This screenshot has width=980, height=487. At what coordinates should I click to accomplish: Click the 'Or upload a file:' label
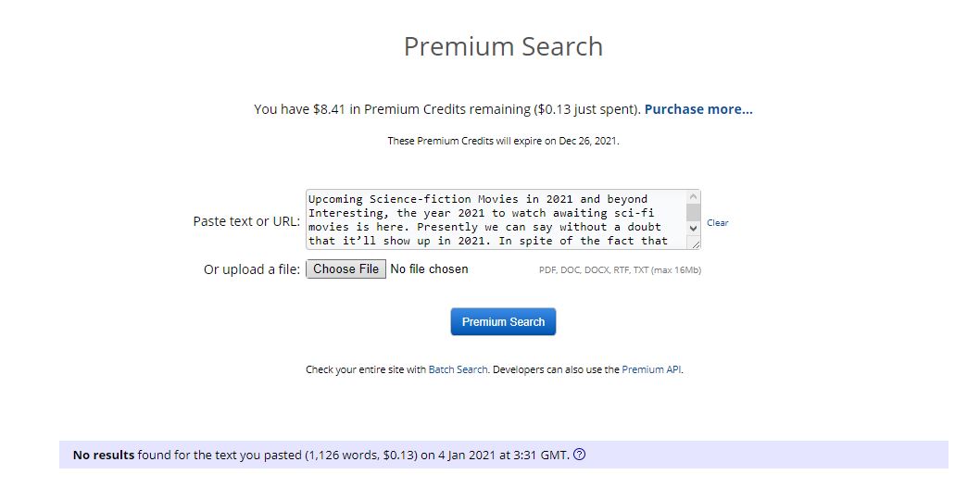(x=252, y=269)
